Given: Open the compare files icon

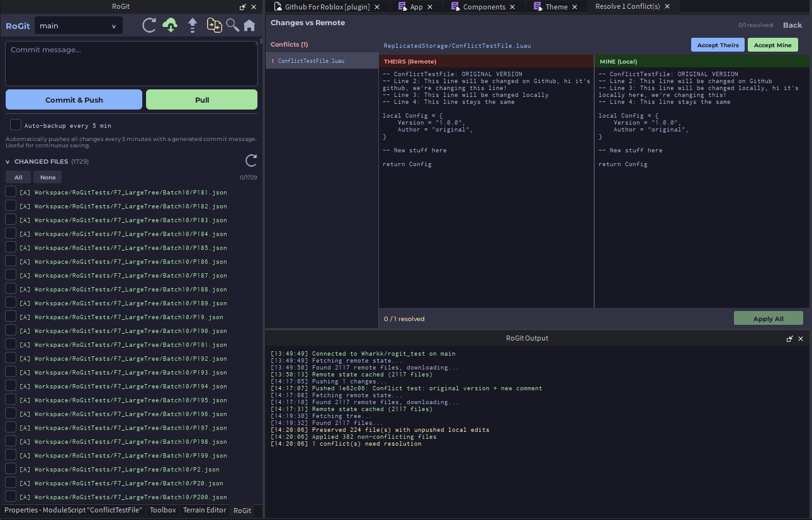Looking at the screenshot, I should click(215, 26).
